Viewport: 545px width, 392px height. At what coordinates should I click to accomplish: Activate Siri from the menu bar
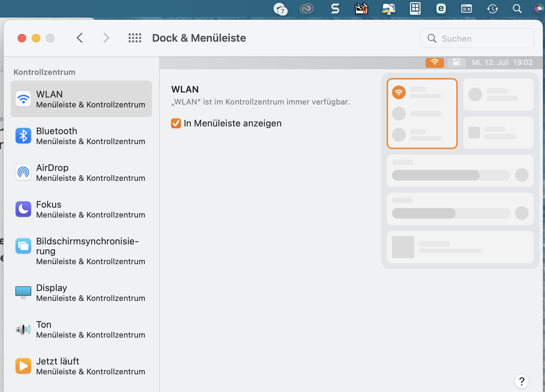click(x=539, y=8)
